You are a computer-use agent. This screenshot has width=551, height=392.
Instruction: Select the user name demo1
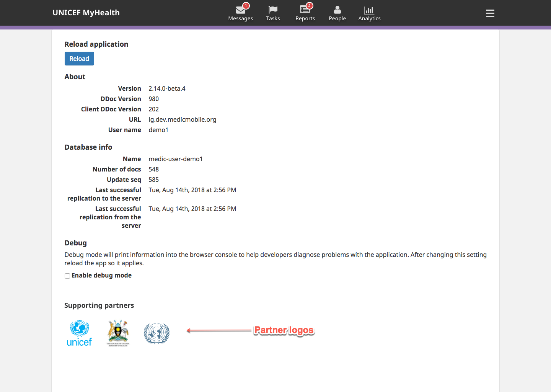point(158,130)
